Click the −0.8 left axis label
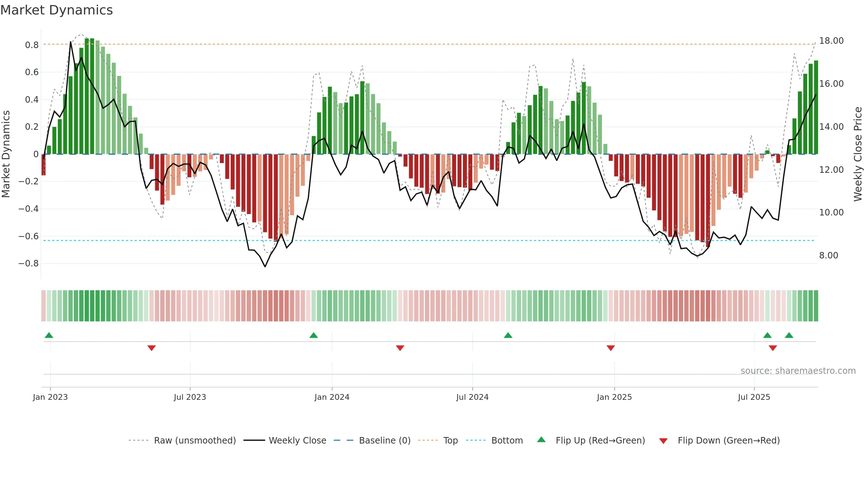The width and height of the screenshot is (868, 488). [x=29, y=264]
